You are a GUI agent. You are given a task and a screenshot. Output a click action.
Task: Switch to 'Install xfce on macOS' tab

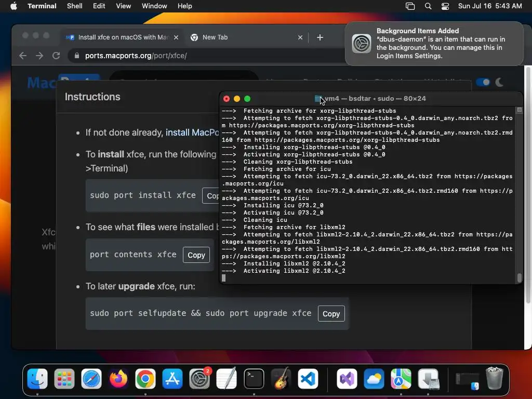(x=122, y=37)
